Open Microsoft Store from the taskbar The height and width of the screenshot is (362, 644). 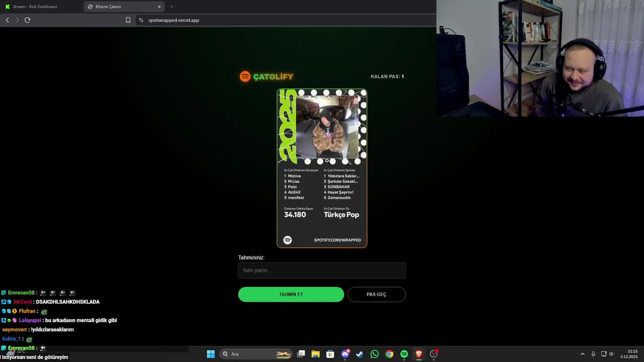pyautogui.click(x=330, y=354)
